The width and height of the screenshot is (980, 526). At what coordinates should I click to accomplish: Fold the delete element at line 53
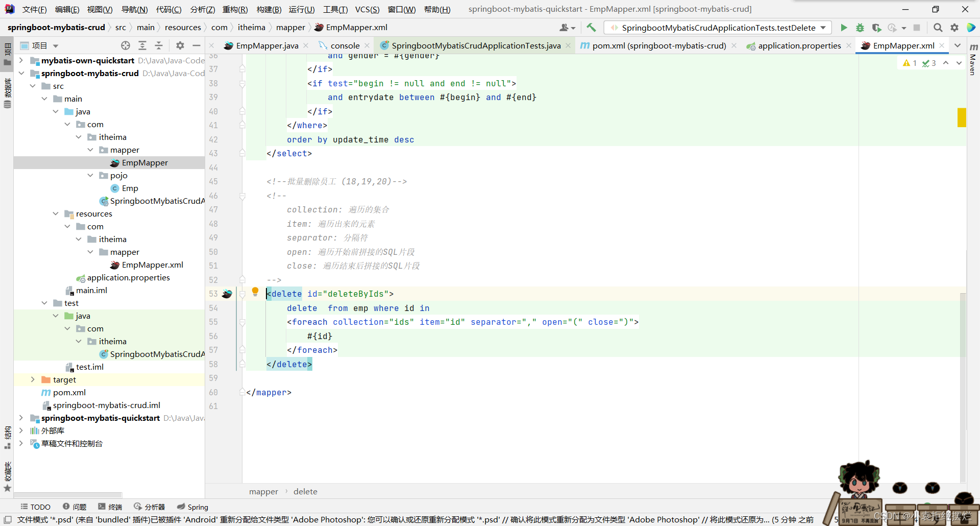[x=242, y=294]
